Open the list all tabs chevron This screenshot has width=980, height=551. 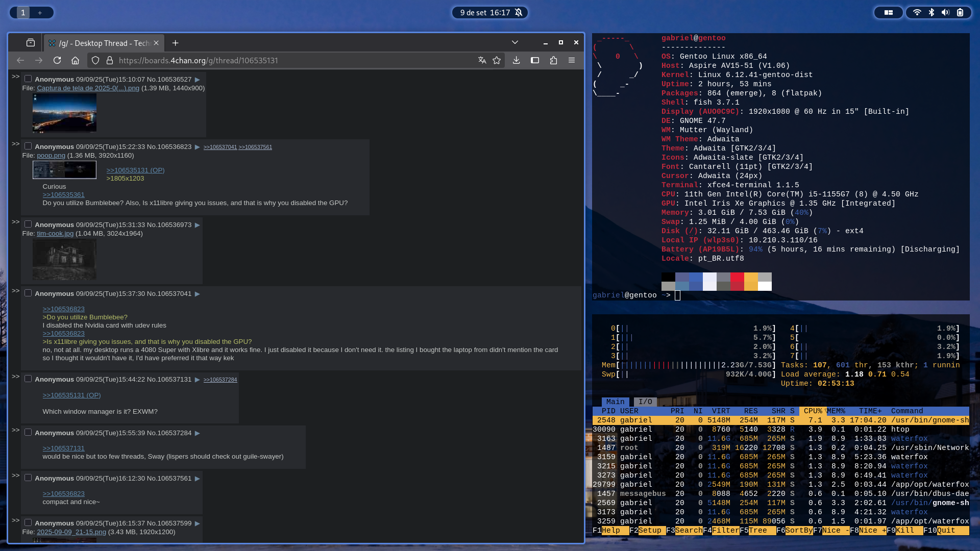pyautogui.click(x=514, y=42)
